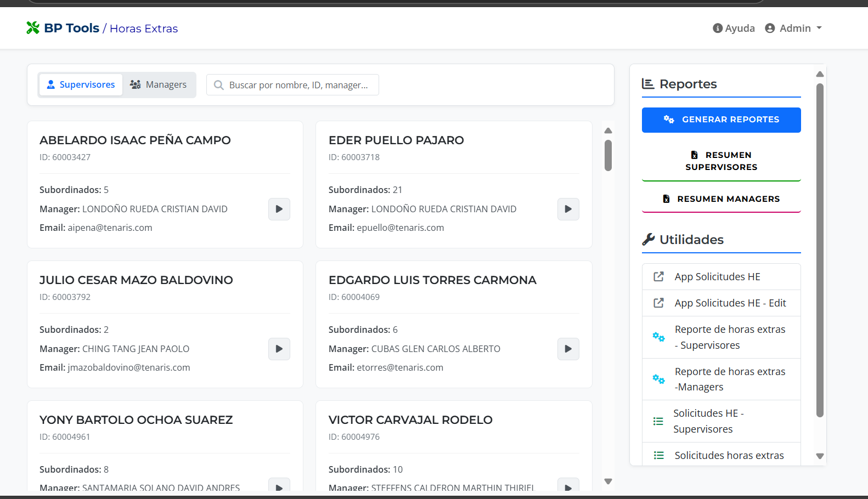Click email aipena@tenaris.com

pos(110,228)
